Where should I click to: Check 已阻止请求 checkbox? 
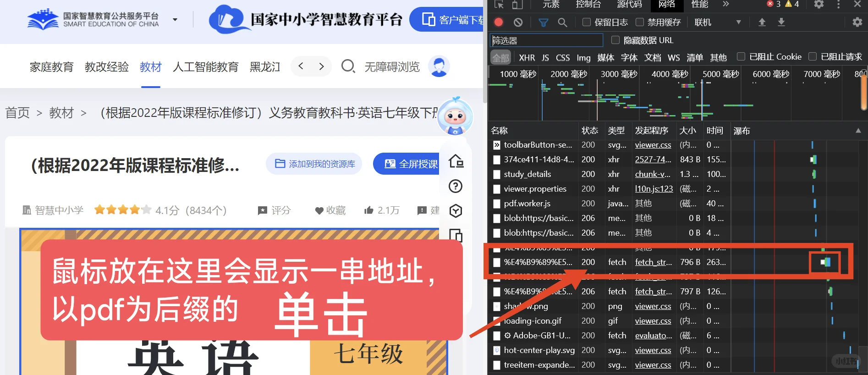click(x=813, y=56)
